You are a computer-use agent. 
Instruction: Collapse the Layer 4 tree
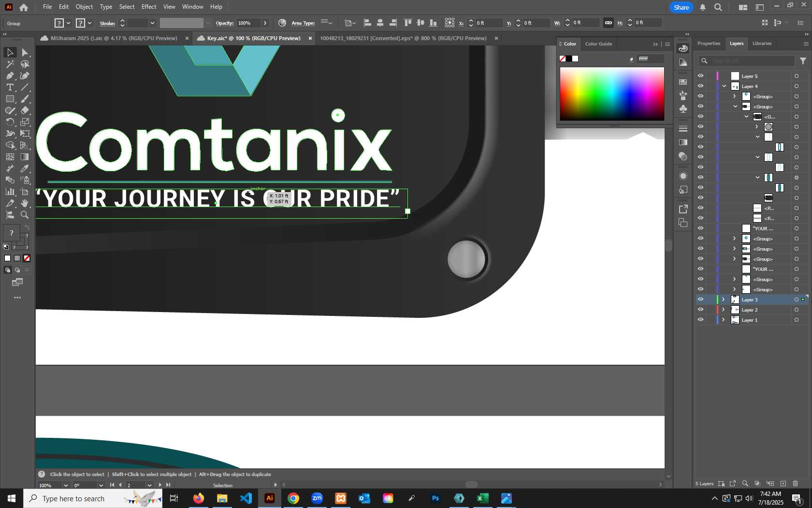pyautogui.click(x=724, y=86)
